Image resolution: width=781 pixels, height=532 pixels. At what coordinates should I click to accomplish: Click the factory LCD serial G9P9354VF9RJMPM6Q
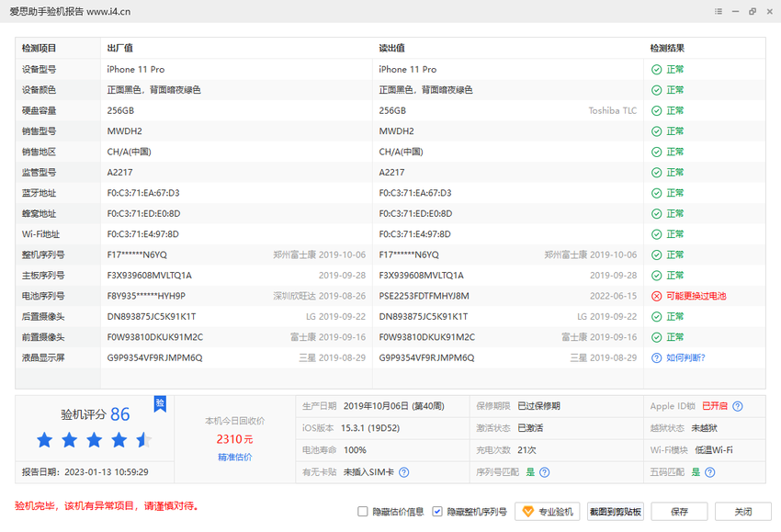(155, 357)
